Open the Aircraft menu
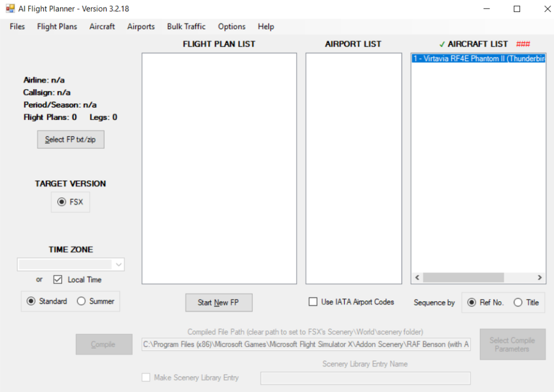Screen dimensions: 554x392 102,26
